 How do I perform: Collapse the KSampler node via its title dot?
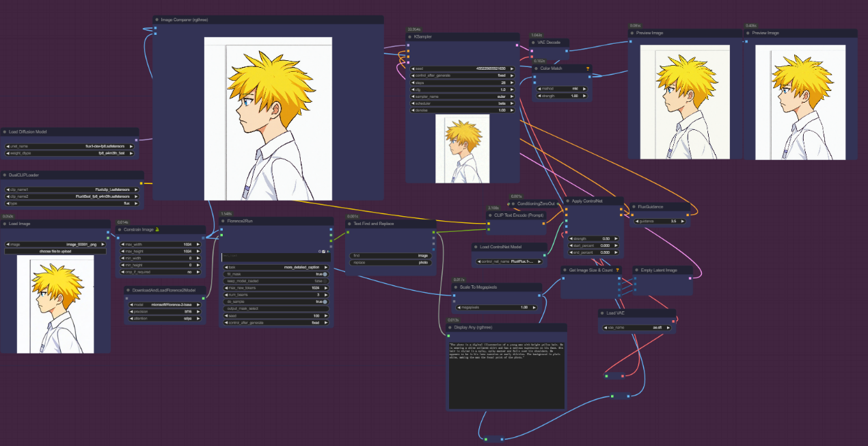410,37
